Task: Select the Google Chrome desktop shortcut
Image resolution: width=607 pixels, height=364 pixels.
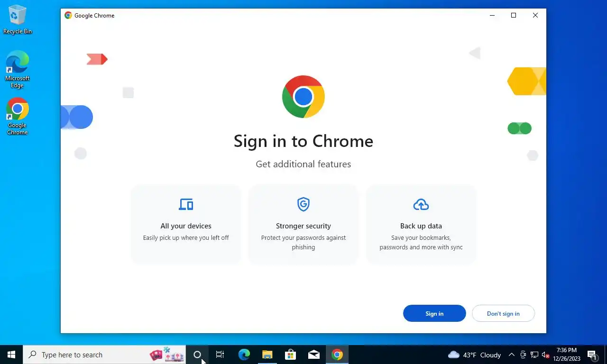Action: (18, 116)
